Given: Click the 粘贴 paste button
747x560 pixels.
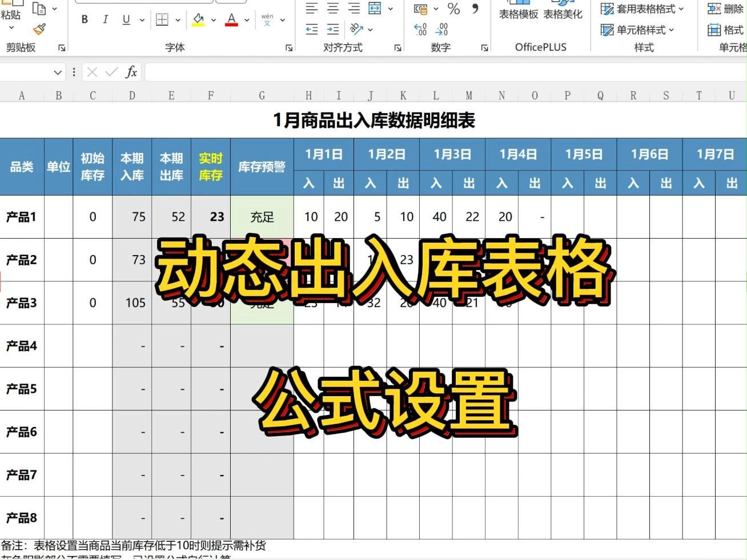Looking at the screenshot, I should [x=11, y=14].
